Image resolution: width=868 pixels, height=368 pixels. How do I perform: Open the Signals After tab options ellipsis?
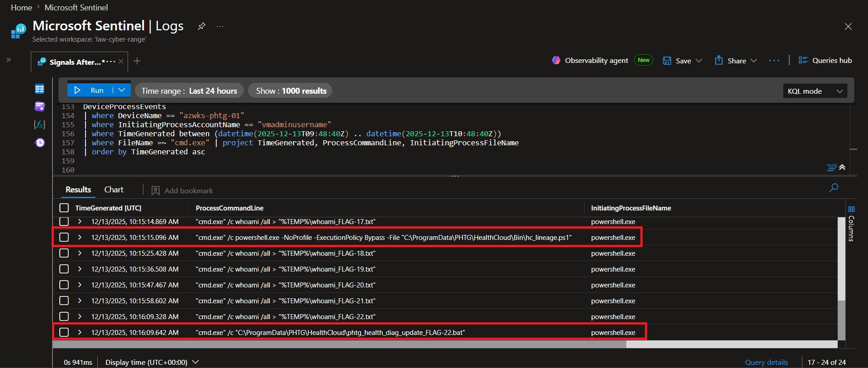click(x=111, y=62)
